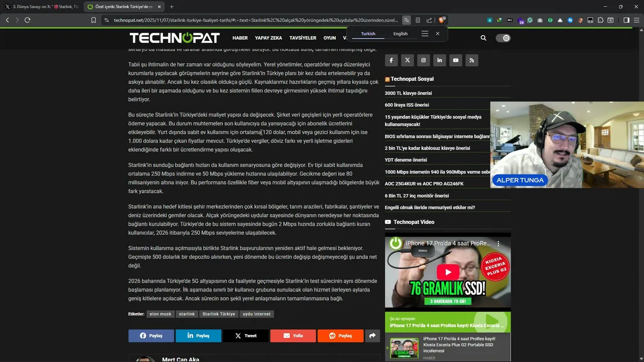
Task: Open 'AOC 25G4KUR vs AOC PRO AG246FK' link
Action: (x=424, y=184)
